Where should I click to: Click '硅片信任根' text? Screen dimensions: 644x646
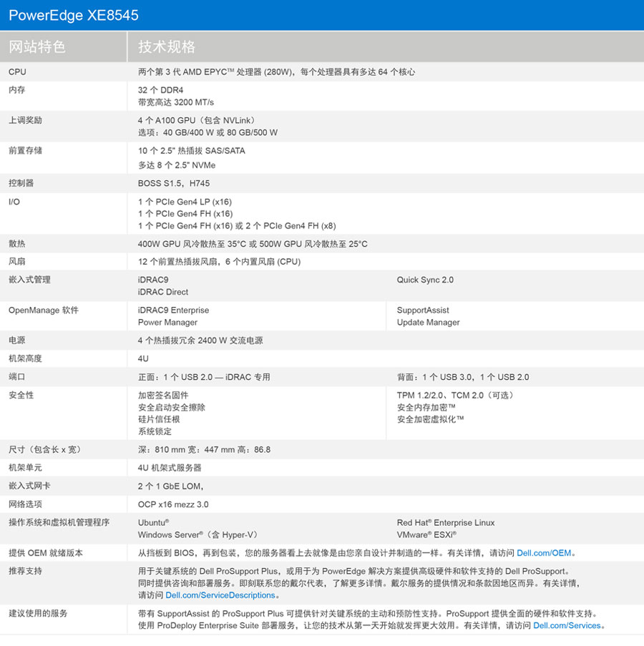(159, 419)
